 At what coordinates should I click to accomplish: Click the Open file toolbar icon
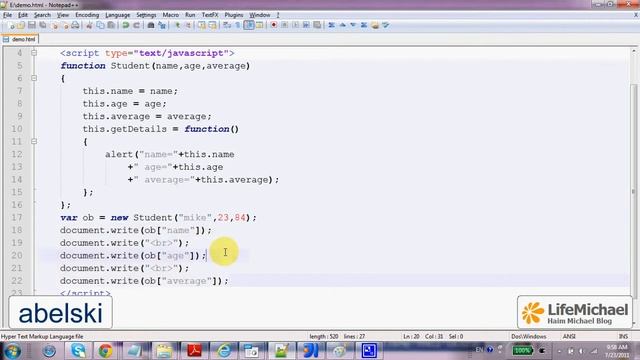[x=21, y=25]
